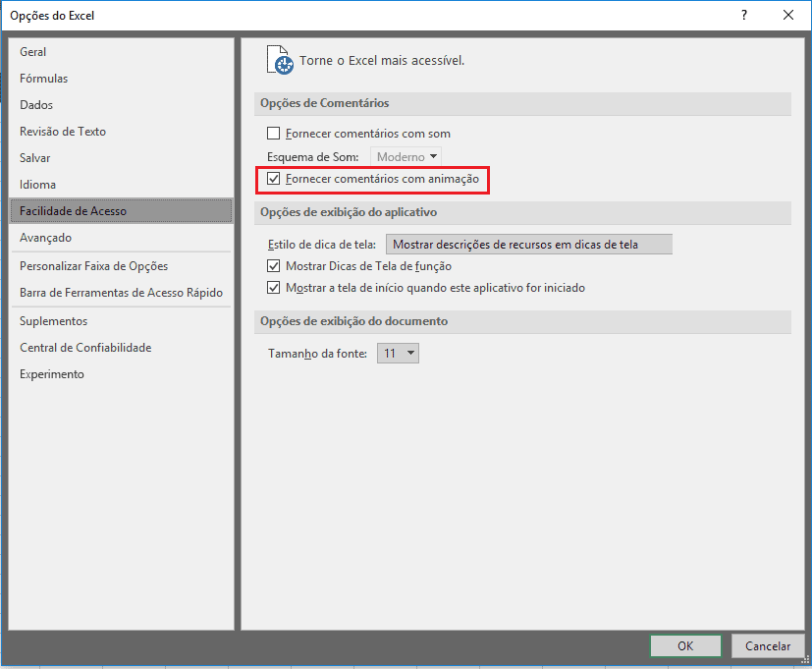The height and width of the screenshot is (669, 812).
Task: Expand the Tamanho da fonte dropdown
Action: [398, 353]
